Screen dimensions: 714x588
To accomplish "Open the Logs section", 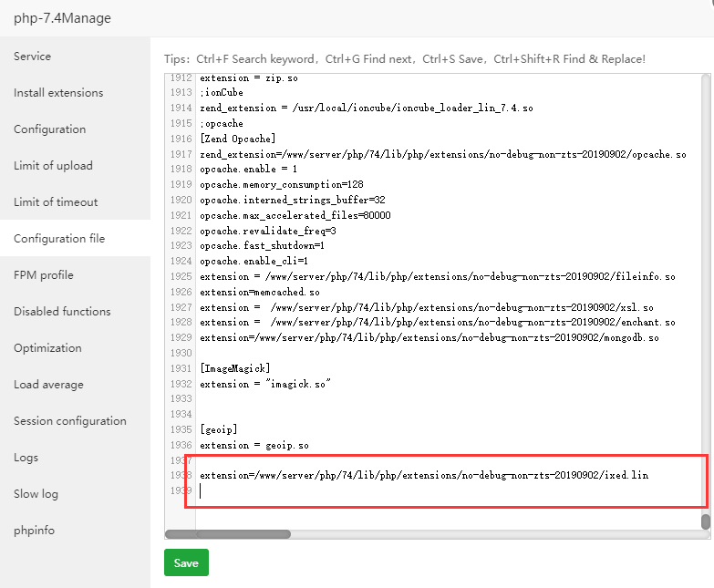I will coord(26,458).
